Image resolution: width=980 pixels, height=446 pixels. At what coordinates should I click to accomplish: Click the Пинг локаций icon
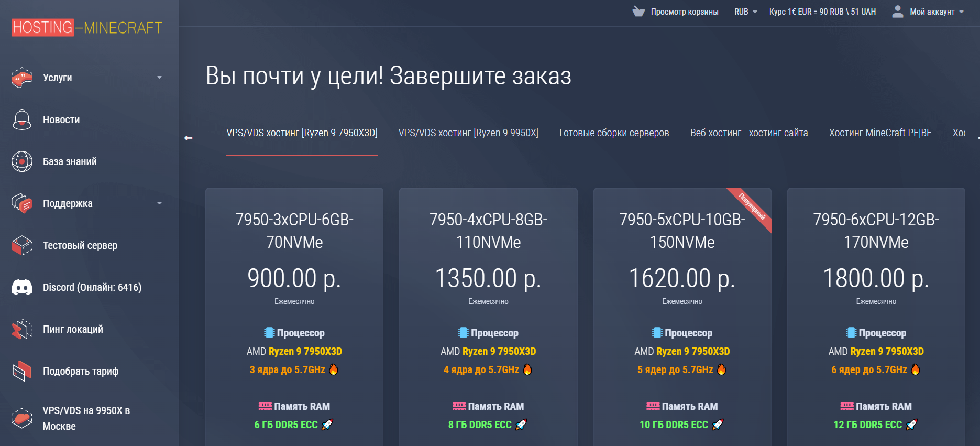[x=22, y=329]
